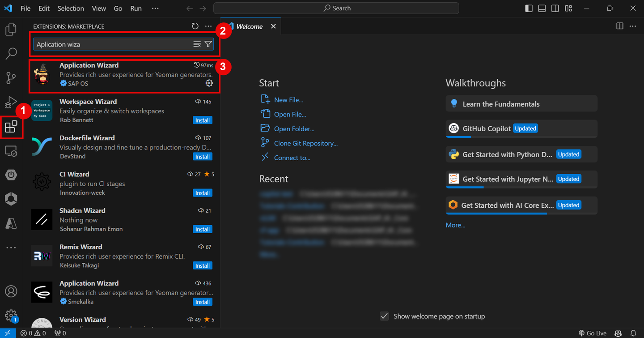This screenshot has width=644, height=338.
Task: Select the Application Wizard extension by SAP OS
Action: pyautogui.click(x=124, y=74)
